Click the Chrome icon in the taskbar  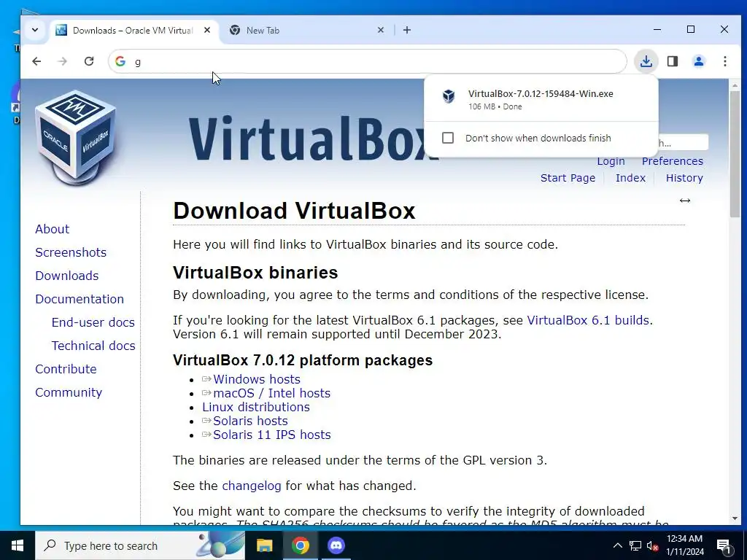[x=300, y=545]
